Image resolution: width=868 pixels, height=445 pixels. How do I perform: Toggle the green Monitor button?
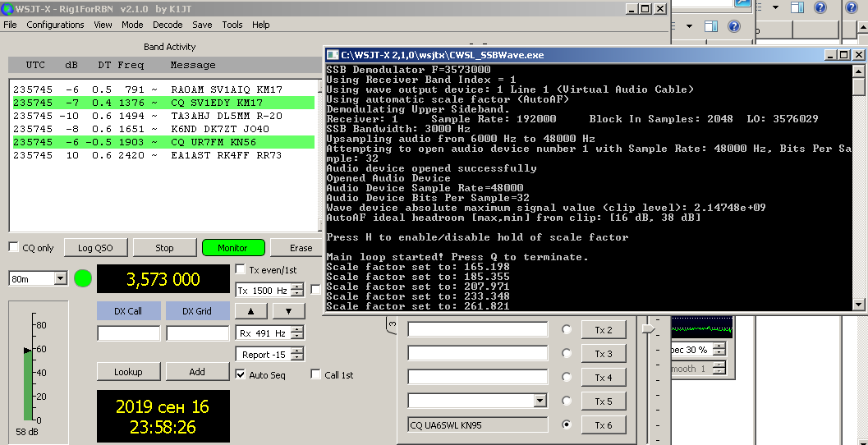point(233,247)
